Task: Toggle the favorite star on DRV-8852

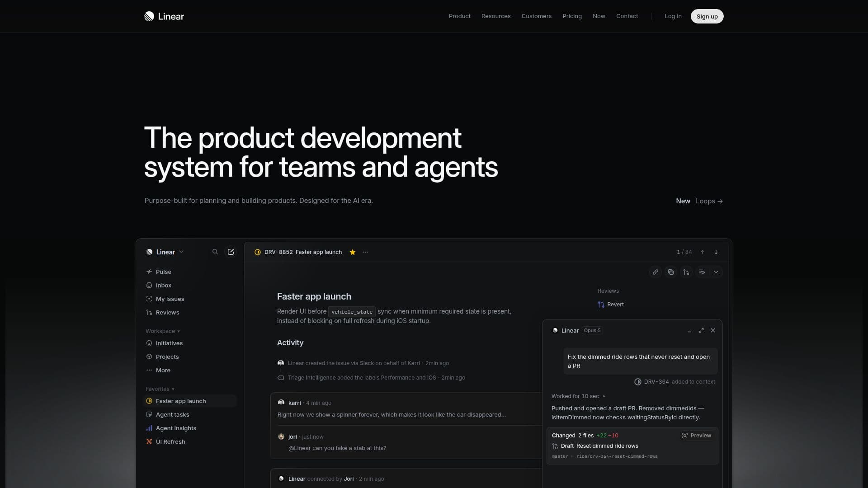Action: click(353, 252)
